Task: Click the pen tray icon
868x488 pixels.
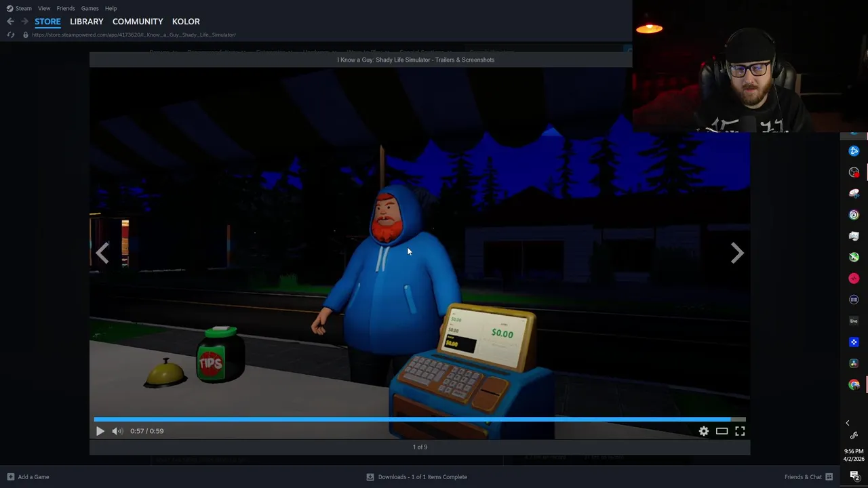Action: pyautogui.click(x=854, y=436)
